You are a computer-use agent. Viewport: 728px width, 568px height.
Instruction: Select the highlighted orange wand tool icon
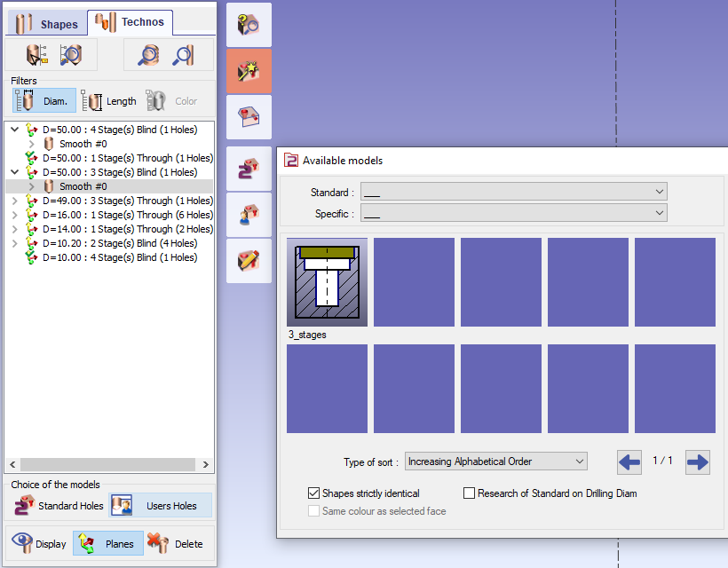tap(249, 71)
